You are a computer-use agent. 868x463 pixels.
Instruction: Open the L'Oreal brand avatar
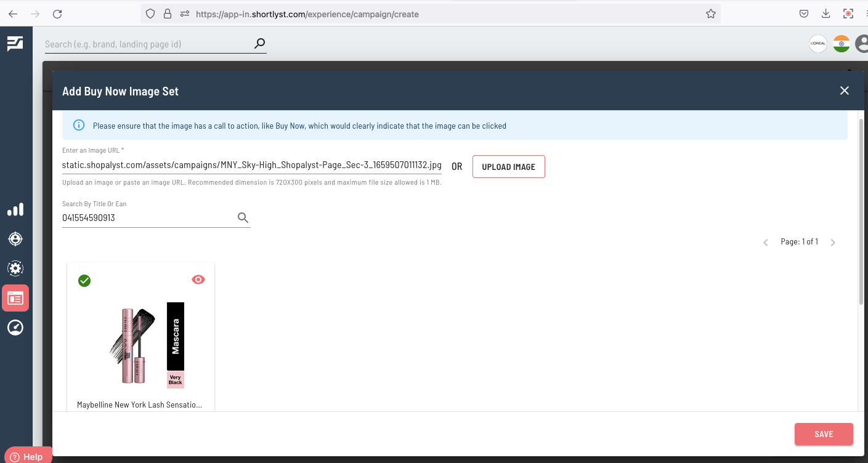coord(818,44)
